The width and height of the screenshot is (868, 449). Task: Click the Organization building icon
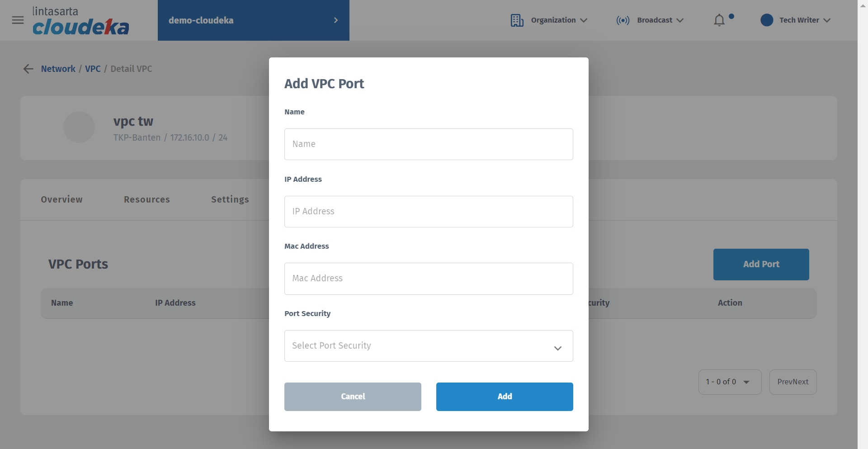(x=517, y=20)
